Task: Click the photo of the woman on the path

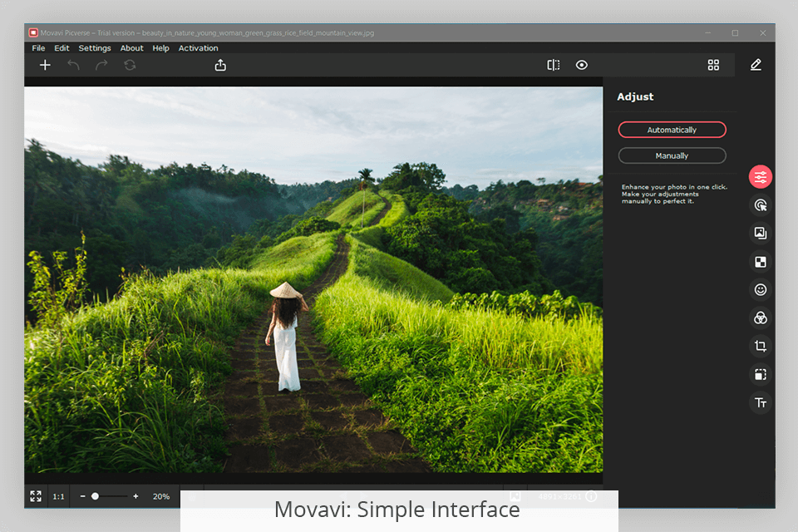Action: [313, 279]
